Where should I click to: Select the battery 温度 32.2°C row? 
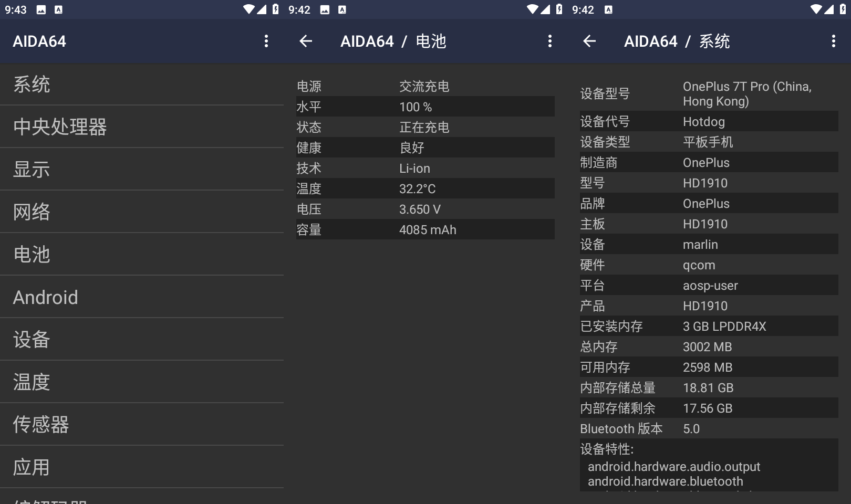click(x=426, y=188)
